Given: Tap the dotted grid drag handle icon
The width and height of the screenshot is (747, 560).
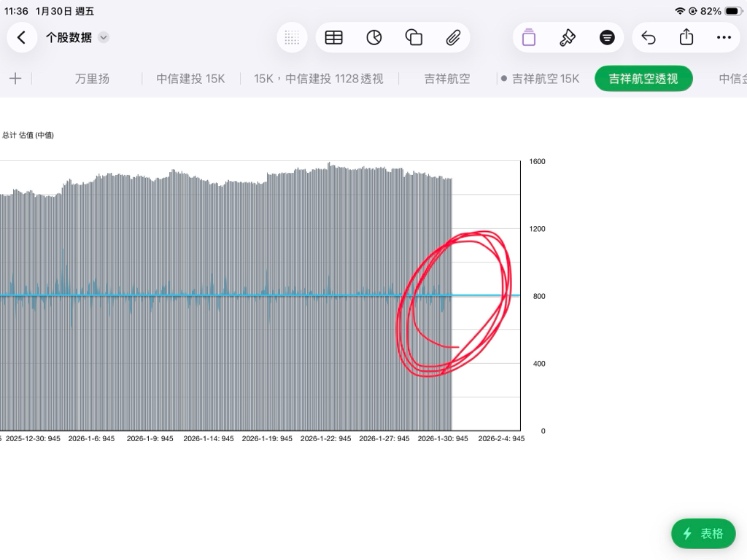Looking at the screenshot, I should coord(292,38).
